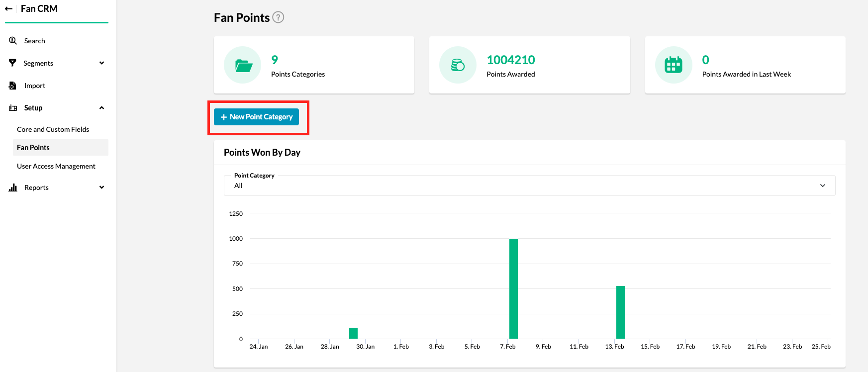Select Fan Points in the sidebar
Image resolution: width=868 pixels, height=372 pixels.
33,148
